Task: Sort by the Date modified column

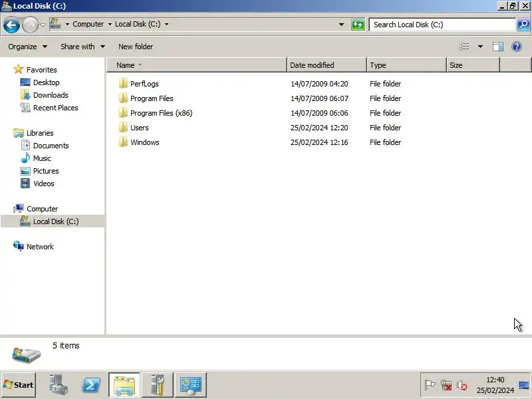Action: [327, 65]
